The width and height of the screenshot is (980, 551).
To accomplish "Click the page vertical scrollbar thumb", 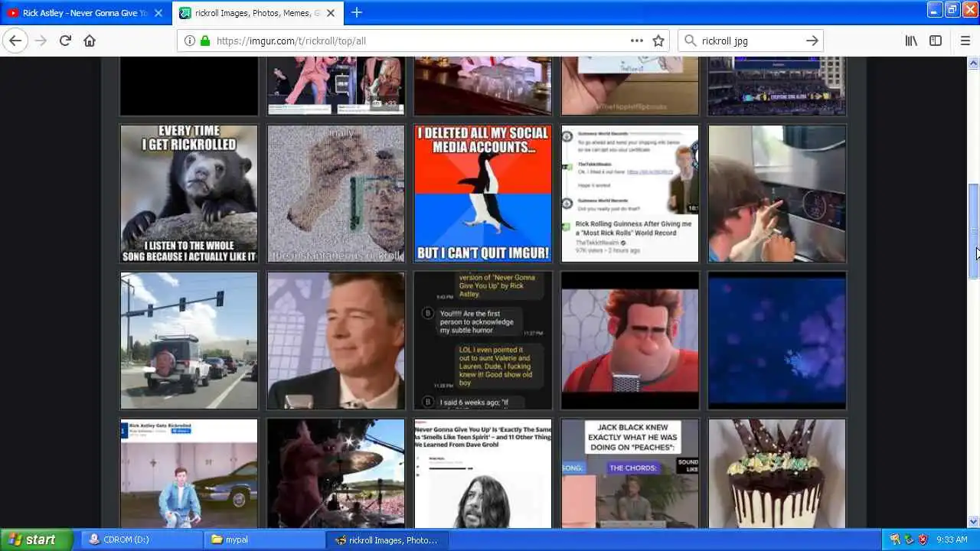I will (x=973, y=231).
